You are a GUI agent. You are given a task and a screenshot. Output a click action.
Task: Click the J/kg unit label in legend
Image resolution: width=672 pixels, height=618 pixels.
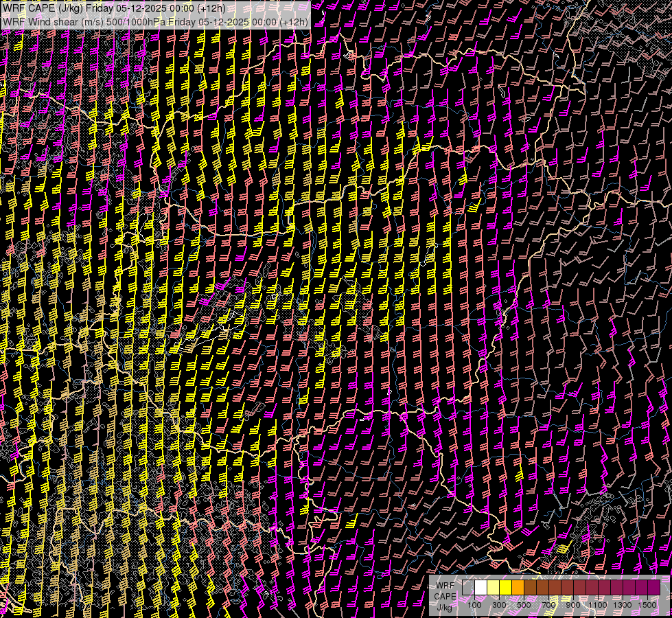tap(444, 607)
